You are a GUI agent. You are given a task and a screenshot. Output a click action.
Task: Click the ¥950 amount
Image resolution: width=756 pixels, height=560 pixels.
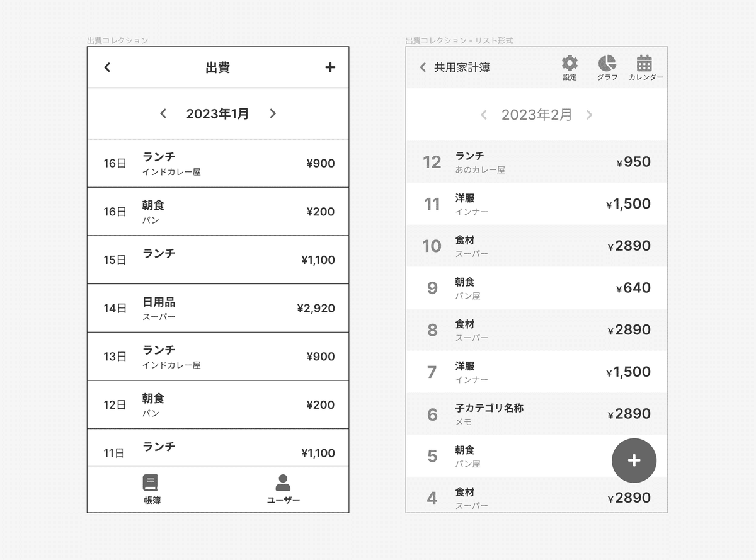pos(633,162)
